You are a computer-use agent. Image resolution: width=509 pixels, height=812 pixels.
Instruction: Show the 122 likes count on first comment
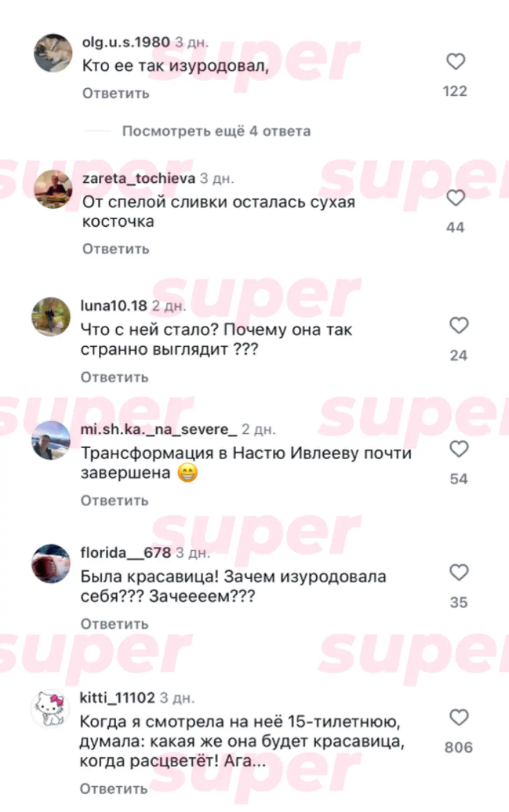455,91
